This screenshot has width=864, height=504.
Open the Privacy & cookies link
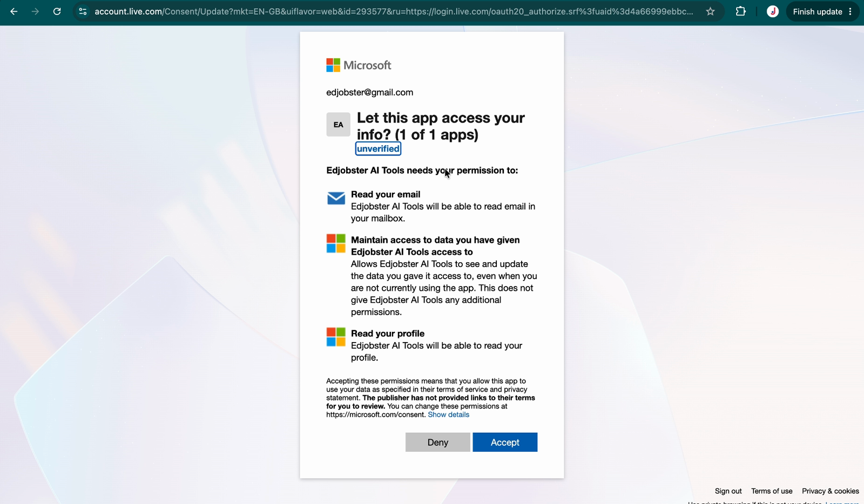830,491
